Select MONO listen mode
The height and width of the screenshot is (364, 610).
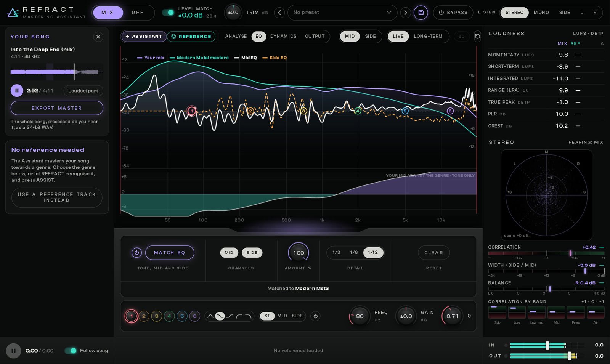tap(541, 13)
